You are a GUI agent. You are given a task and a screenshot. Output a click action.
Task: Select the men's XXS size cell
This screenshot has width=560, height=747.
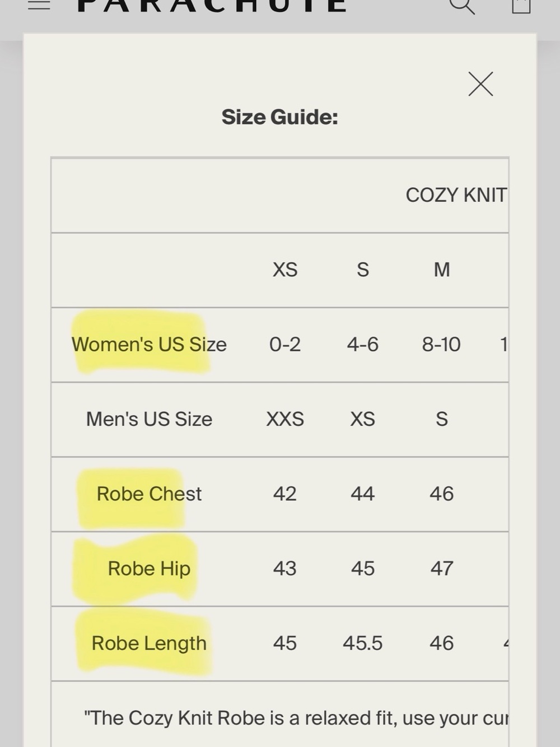pos(285,419)
